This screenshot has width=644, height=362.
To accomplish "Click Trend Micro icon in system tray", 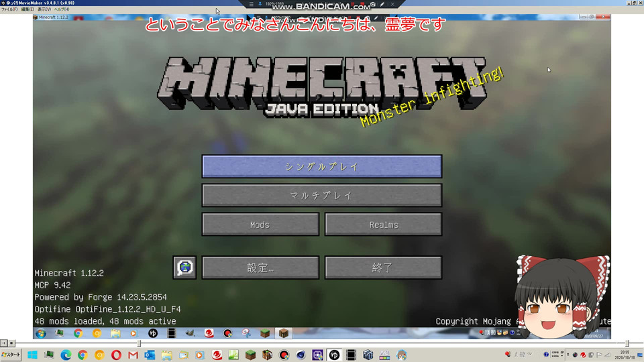I will pyautogui.click(x=583, y=355).
